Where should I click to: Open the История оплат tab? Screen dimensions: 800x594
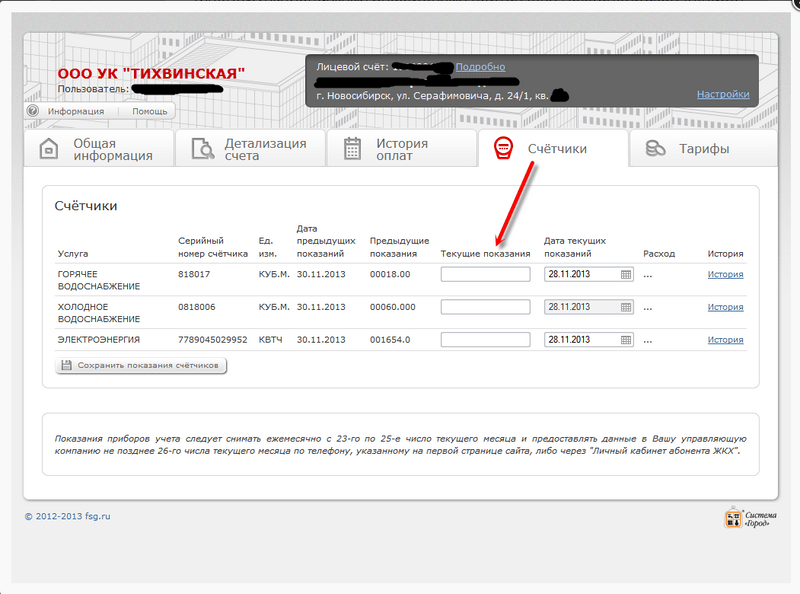(402, 149)
